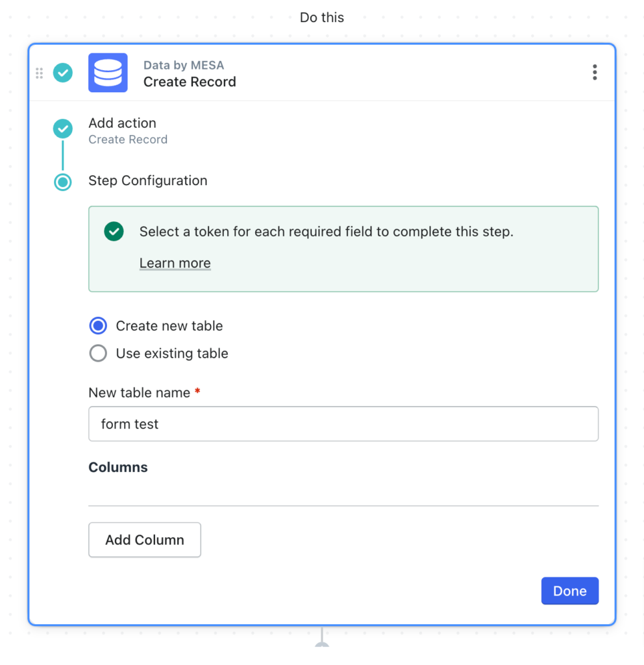Select the Step Configuration step entry
Viewport: 644px width, 665px height.
[x=148, y=181]
